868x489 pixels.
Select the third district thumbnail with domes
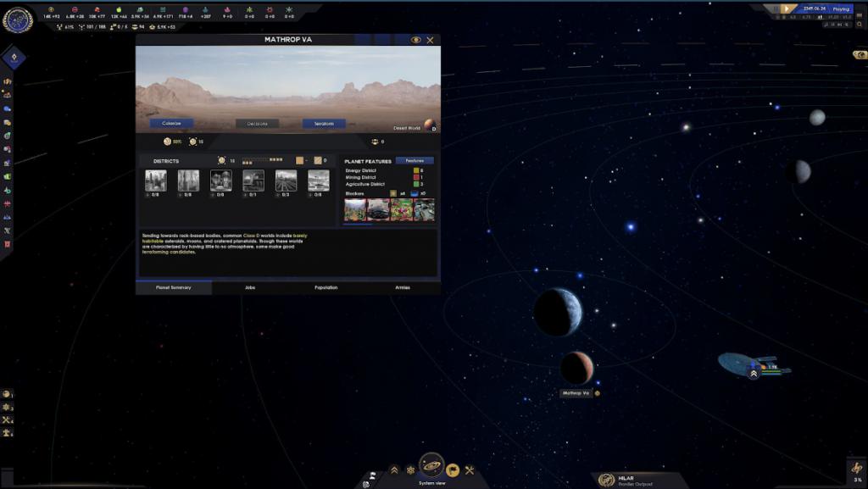click(x=221, y=181)
